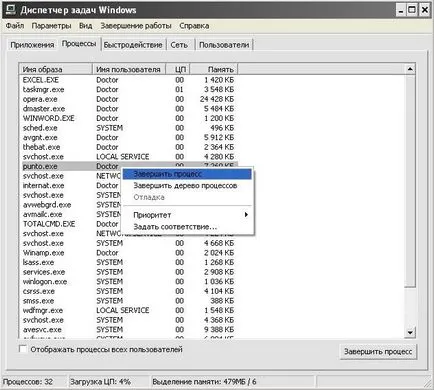Screen dimensions: 434x390
Task: Select the dmaster.exe process row
Action: [128, 109]
